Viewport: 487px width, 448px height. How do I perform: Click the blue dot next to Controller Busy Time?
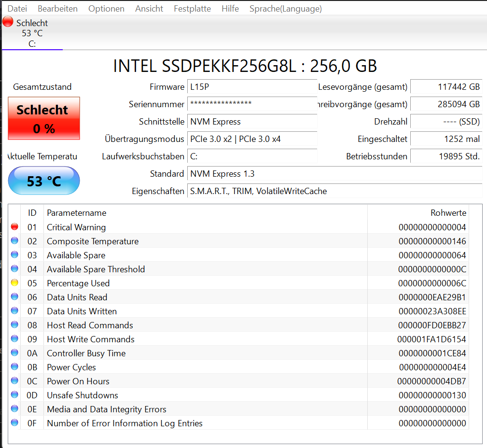tap(14, 352)
